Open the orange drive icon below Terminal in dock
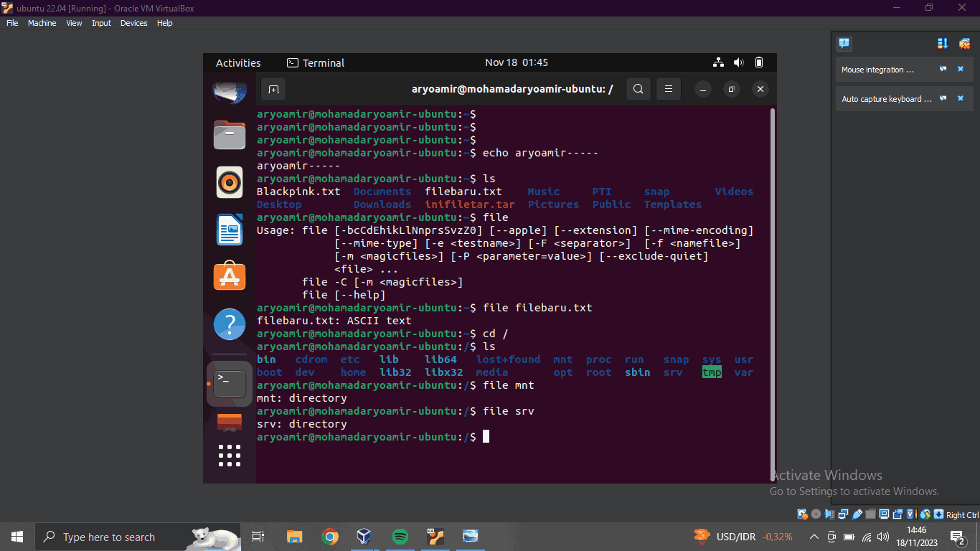 click(230, 422)
